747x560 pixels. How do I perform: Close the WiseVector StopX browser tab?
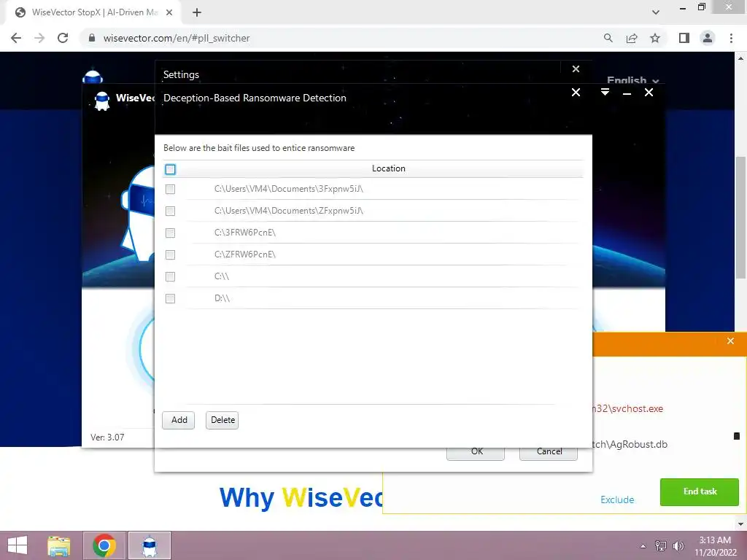(x=169, y=12)
